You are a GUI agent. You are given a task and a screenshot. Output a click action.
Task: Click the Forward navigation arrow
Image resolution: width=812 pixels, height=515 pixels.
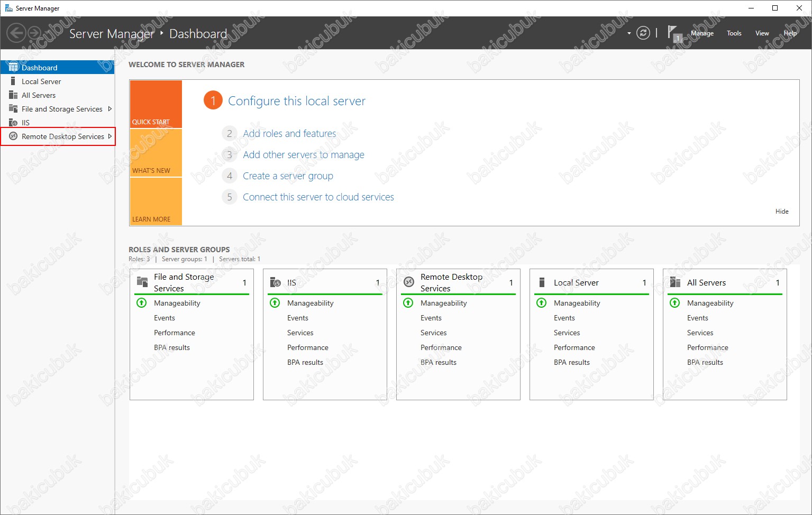(x=35, y=33)
